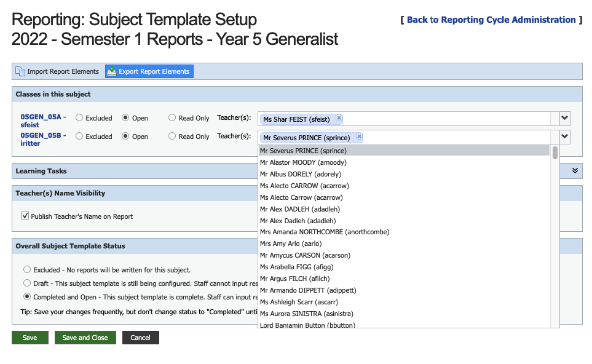Pick Ms Arabella FIGG in dropdown list

[x=296, y=267]
